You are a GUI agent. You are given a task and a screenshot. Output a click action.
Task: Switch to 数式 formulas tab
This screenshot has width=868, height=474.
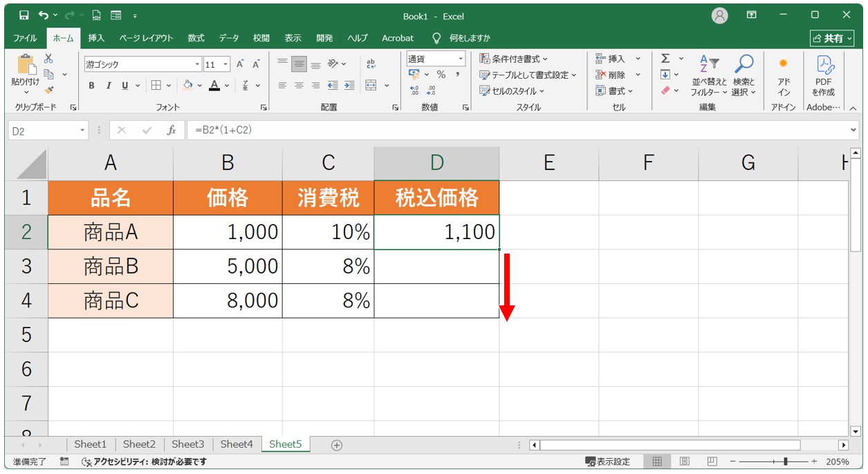click(196, 38)
